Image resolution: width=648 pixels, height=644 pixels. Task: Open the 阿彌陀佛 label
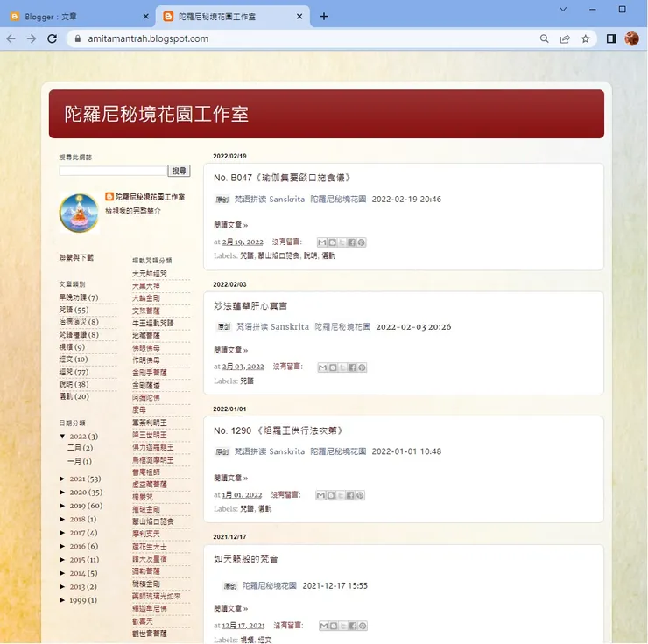tap(146, 397)
